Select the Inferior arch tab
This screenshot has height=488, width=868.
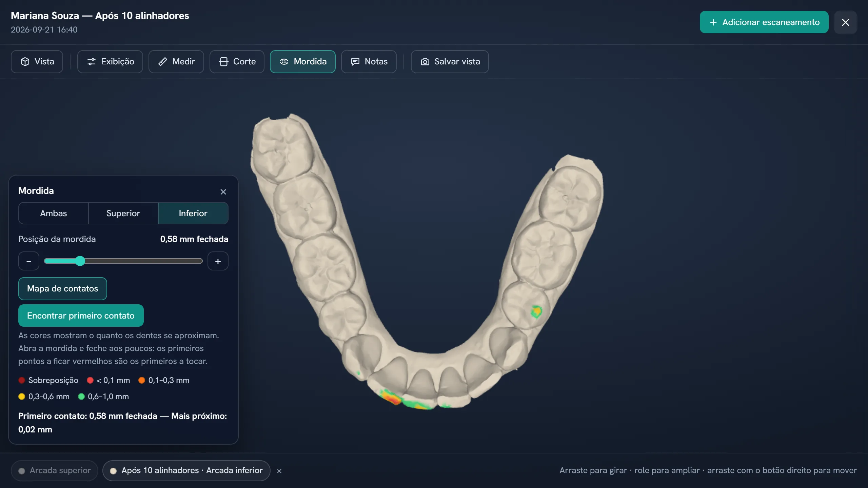coord(193,213)
